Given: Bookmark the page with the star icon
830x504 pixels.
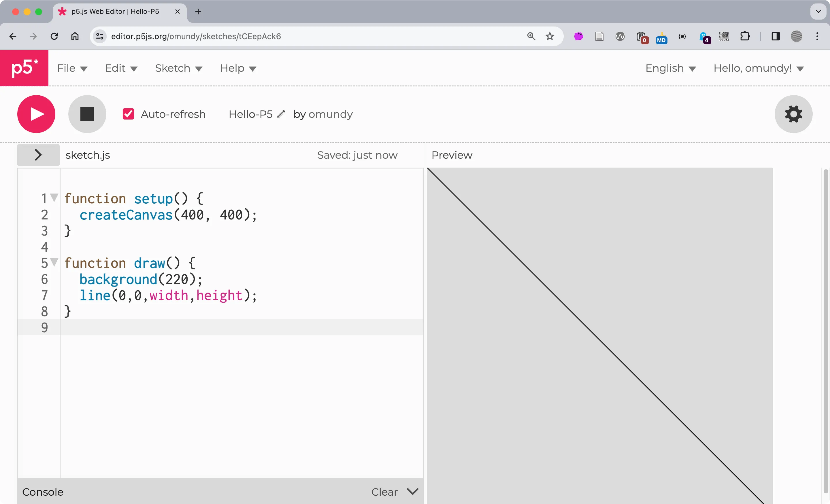Looking at the screenshot, I should click(x=549, y=36).
